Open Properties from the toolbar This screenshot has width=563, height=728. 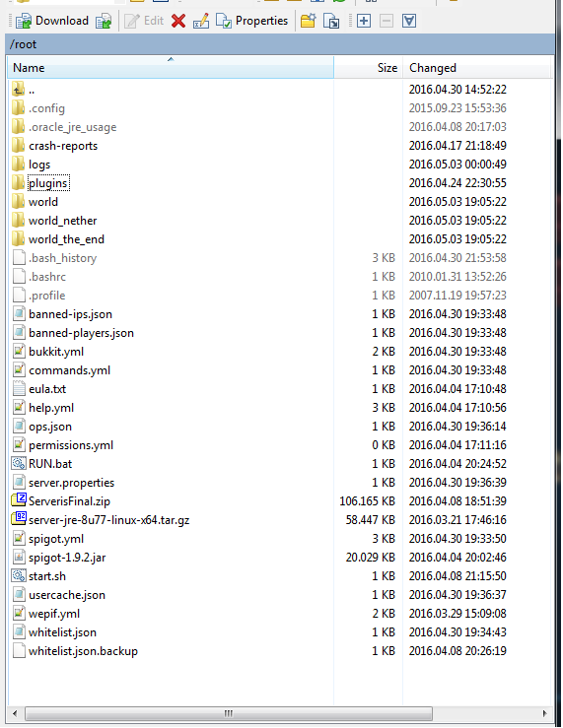pos(251,21)
